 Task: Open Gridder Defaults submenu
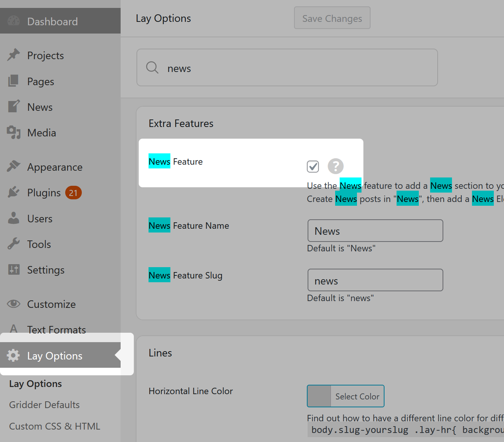tap(44, 405)
